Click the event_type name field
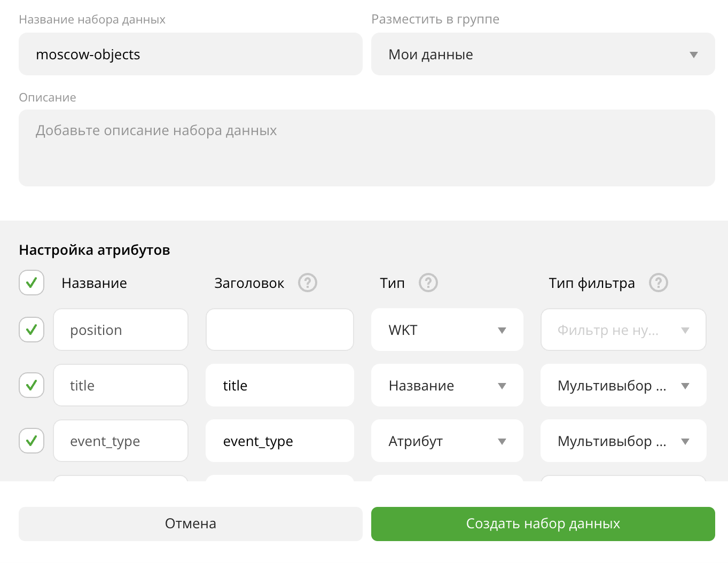This screenshot has width=728, height=563. 121,441
